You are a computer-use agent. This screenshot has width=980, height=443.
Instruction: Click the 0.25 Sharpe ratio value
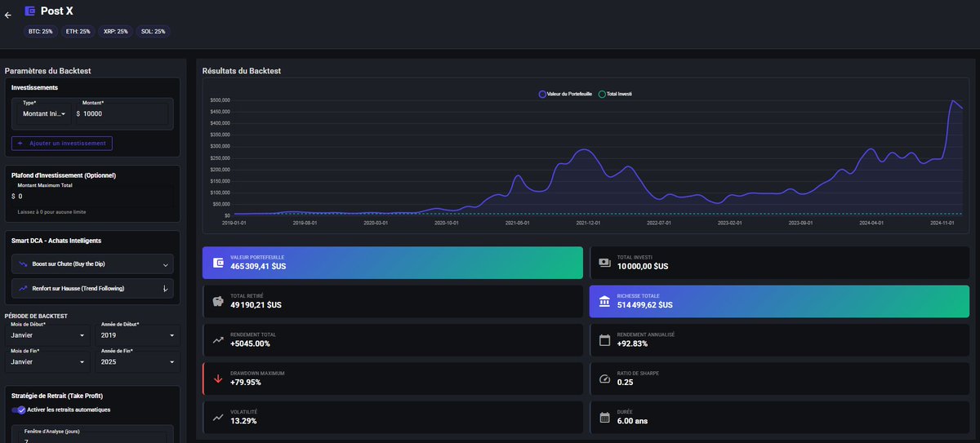(x=625, y=383)
